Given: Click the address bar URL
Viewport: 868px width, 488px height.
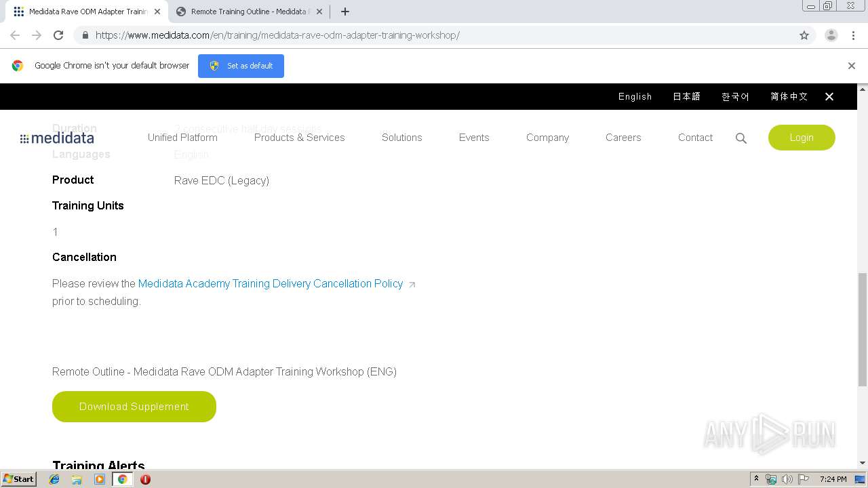Looking at the screenshot, I should click(x=277, y=35).
